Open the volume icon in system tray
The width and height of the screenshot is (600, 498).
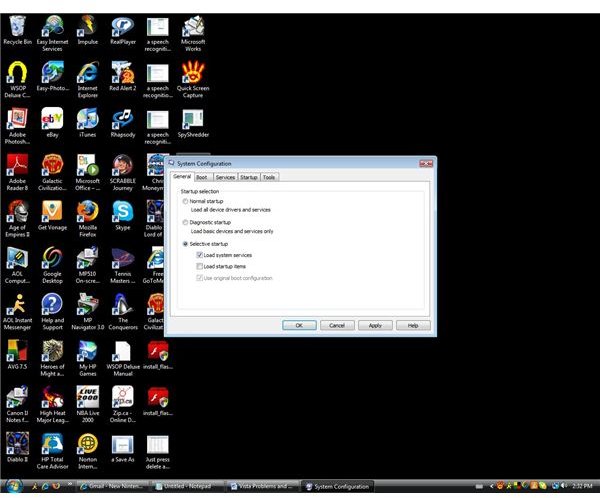click(x=564, y=486)
